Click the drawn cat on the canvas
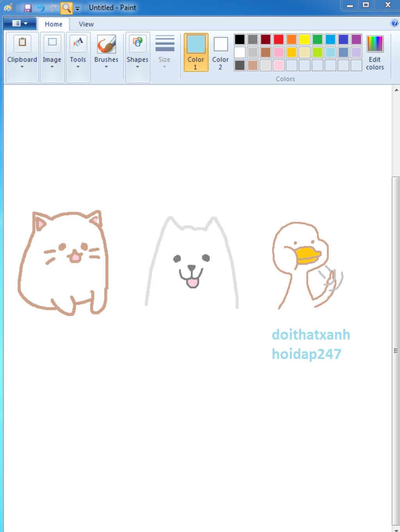Screen dimensions: 400x532 pos(64,263)
